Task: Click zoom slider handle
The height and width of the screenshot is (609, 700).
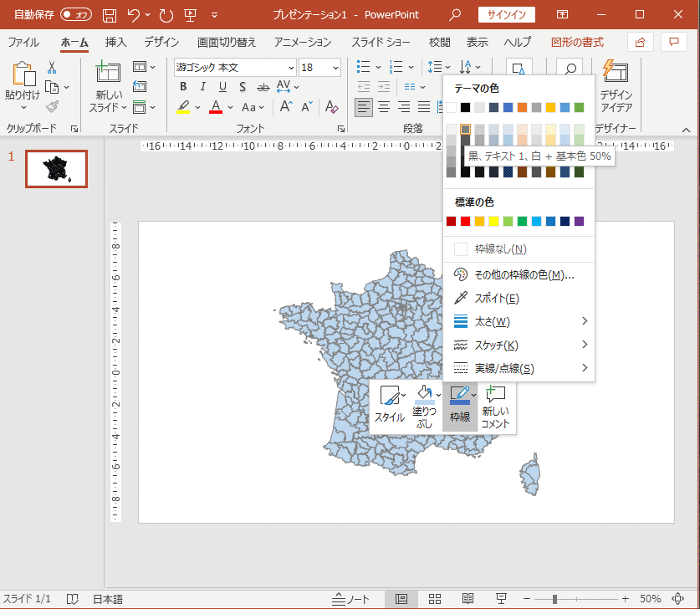Action: point(554,599)
